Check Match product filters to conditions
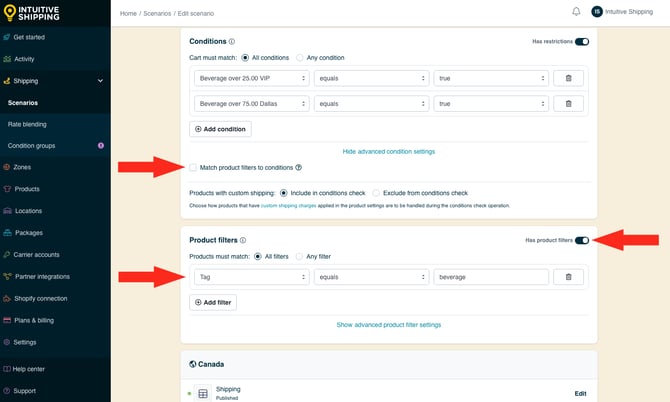Image resolution: width=670 pixels, height=402 pixels. 193,167
